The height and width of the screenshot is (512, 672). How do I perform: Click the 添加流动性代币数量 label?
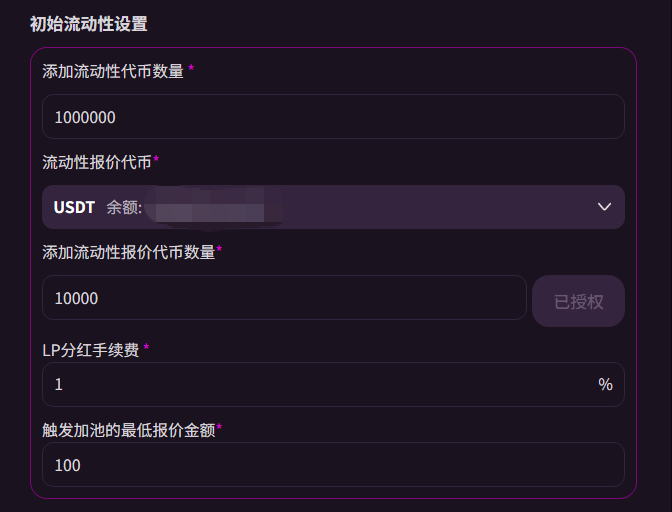pyautogui.click(x=112, y=71)
